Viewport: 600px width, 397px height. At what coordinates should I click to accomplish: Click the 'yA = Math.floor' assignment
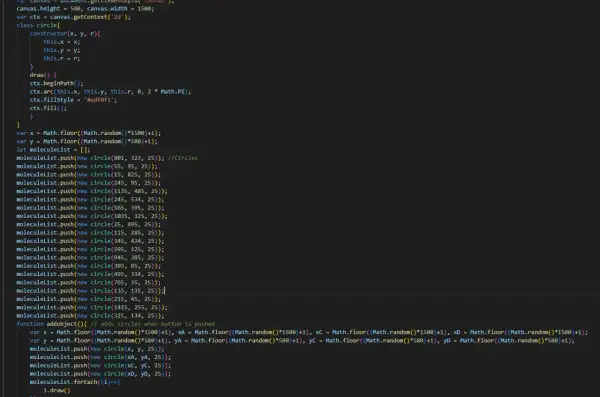click(240, 341)
